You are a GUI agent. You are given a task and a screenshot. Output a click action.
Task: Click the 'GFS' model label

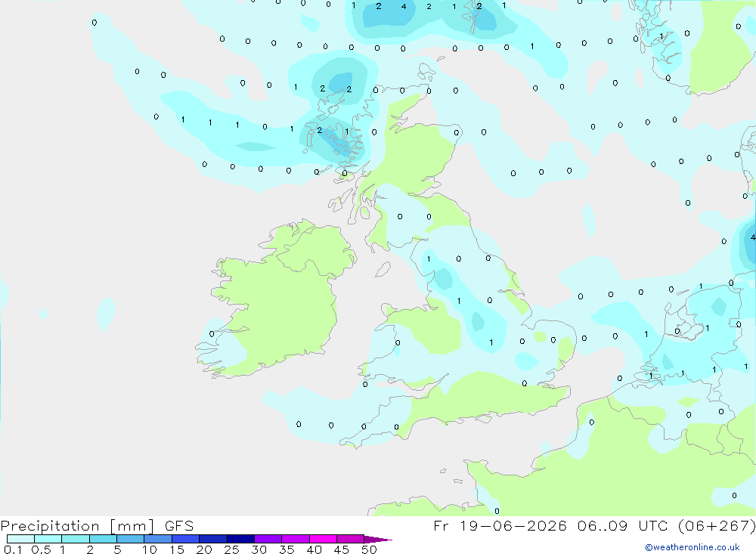pyautogui.click(x=179, y=525)
